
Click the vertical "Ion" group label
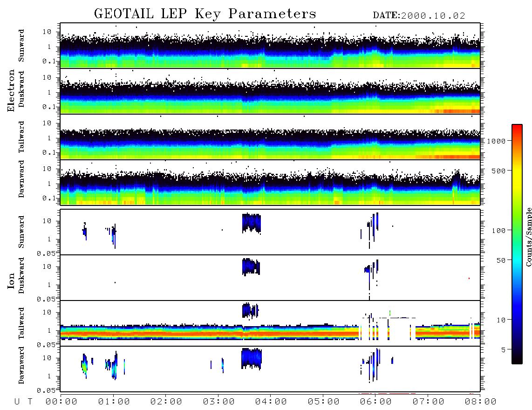[11, 280]
